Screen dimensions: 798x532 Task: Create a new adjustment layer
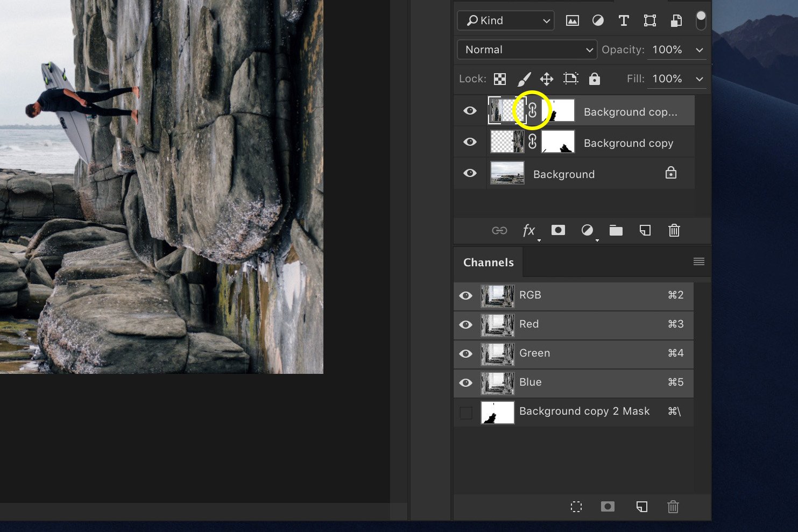(587, 230)
